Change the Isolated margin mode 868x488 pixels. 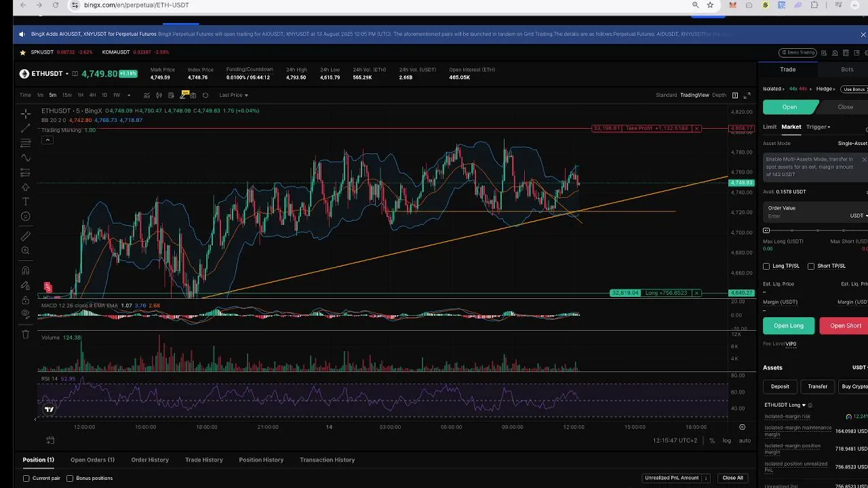772,89
